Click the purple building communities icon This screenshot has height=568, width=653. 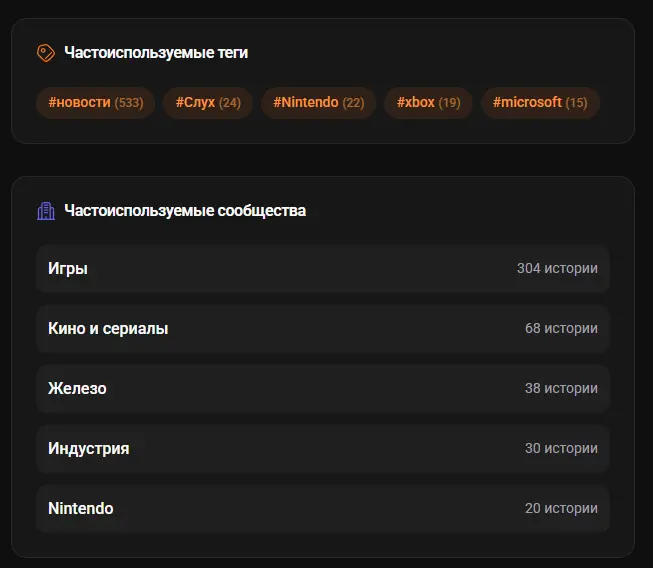click(46, 211)
